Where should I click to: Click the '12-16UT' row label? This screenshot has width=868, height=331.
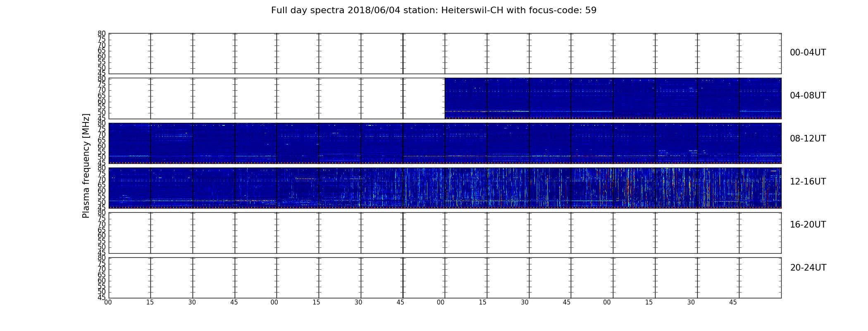(808, 182)
